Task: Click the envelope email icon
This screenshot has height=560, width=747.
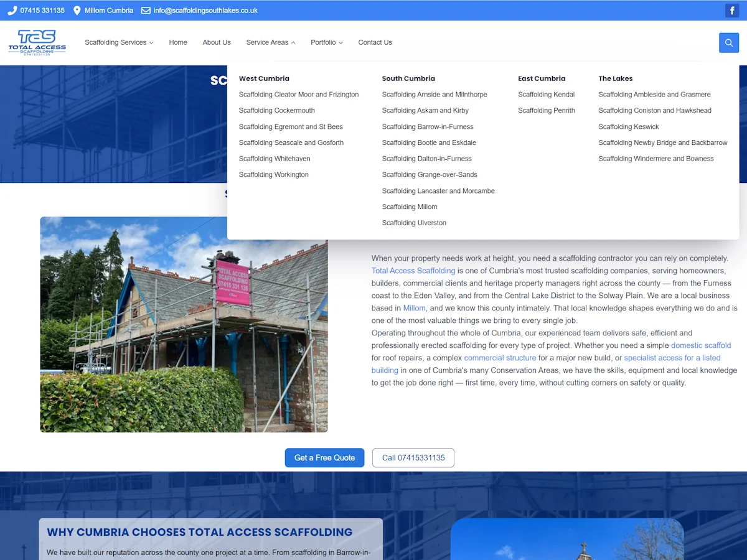Action: pos(146,11)
